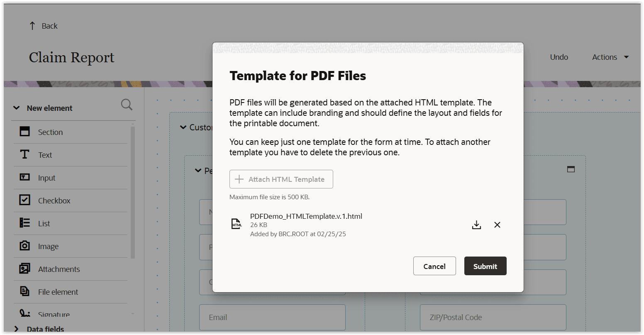Download the PDFDemo_HTMLTemplate file
The width and height of the screenshot is (644, 335).
[x=476, y=225]
